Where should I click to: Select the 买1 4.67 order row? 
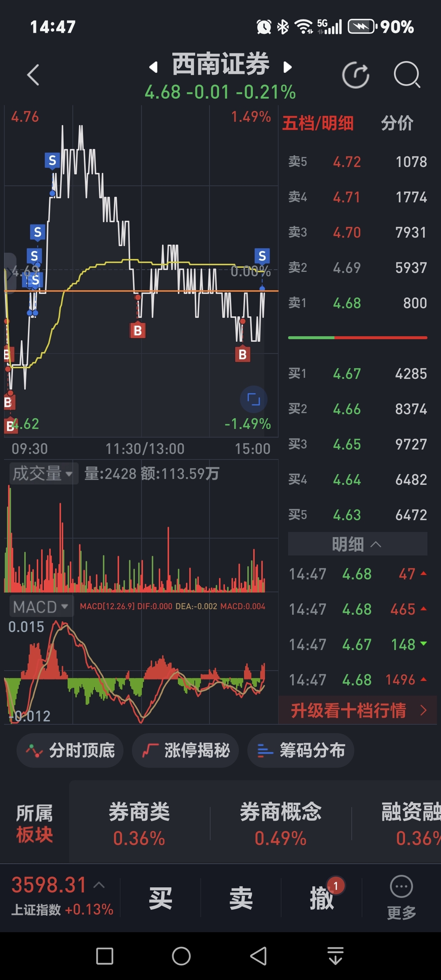357,374
